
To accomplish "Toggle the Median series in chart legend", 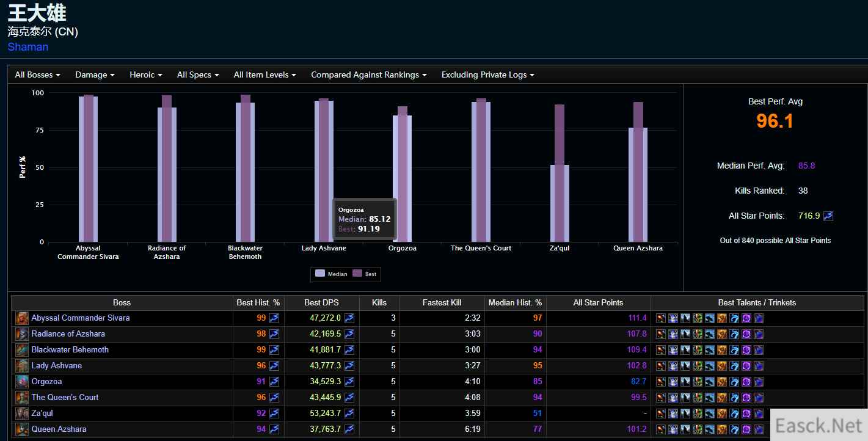I will point(331,274).
